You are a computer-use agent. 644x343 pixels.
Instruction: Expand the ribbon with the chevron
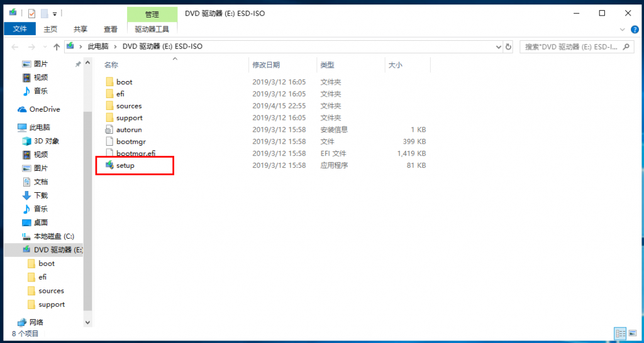coord(622,30)
